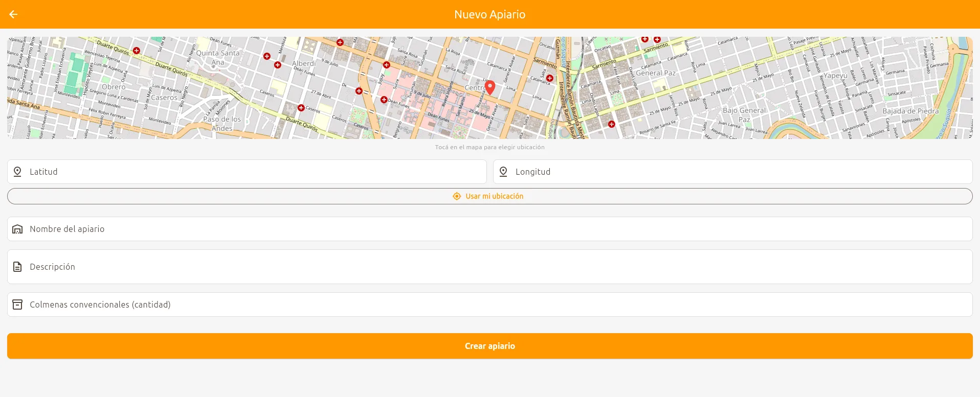Focus the Longitud input field
The height and width of the screenshot is (397, 980).
click(733, 172)
